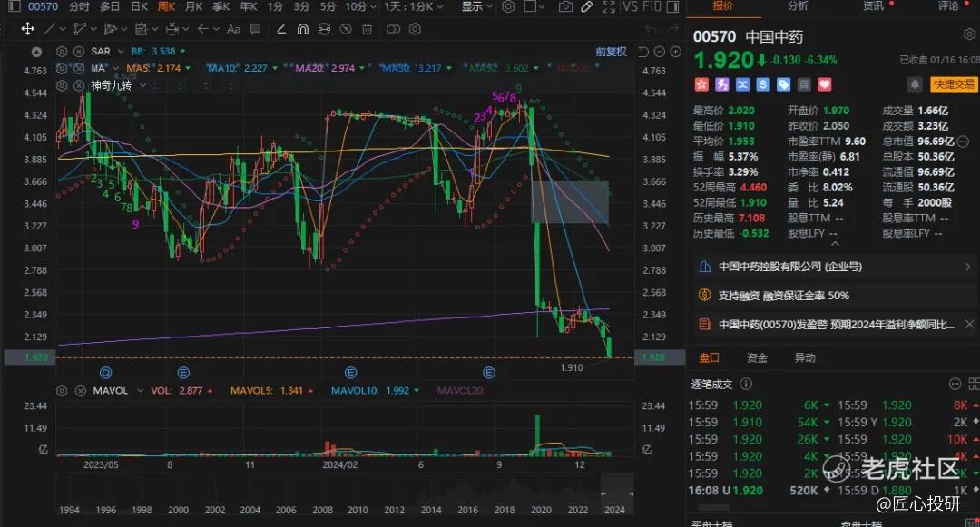Open quote panel settings gear

coord(970,34)
